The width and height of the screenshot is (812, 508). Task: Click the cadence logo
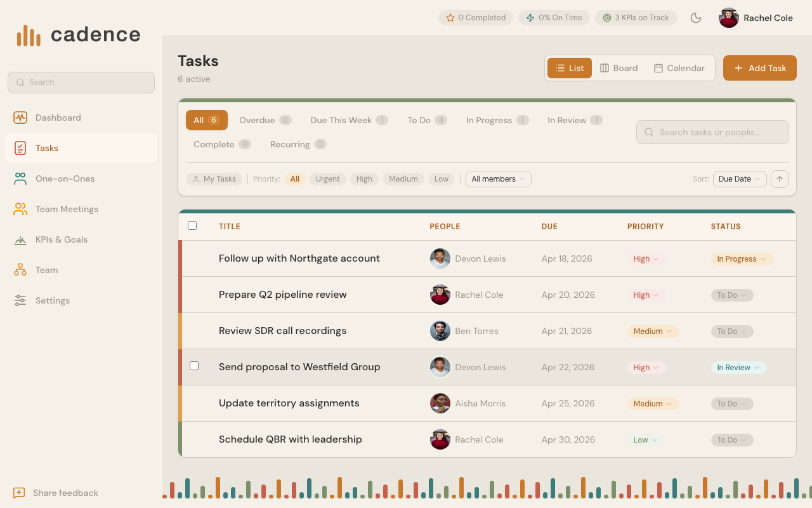click(x=76, y=34)
